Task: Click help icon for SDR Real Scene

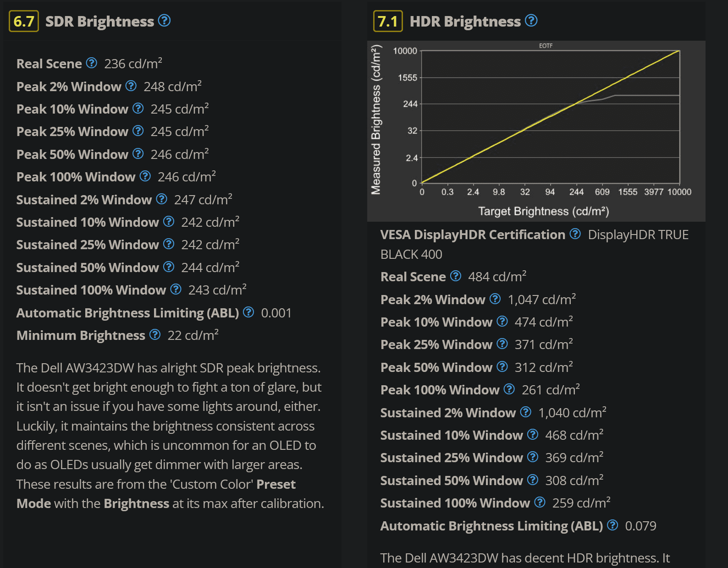Action: tap(92, 63)
